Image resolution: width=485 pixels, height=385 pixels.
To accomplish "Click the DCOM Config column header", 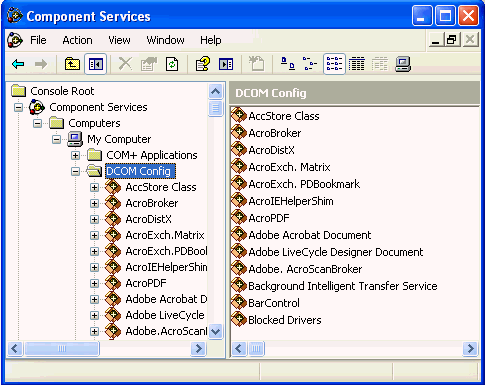I will [354, 93].
